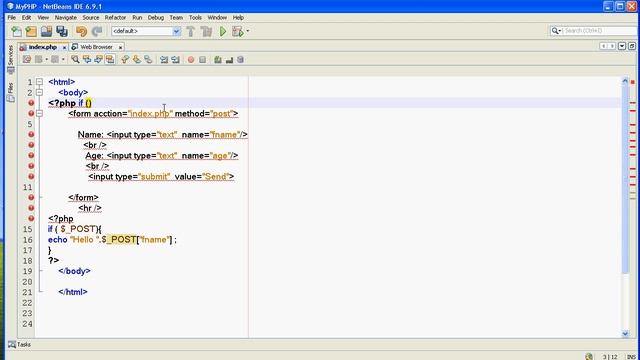Open the File menu

[11, 18]
